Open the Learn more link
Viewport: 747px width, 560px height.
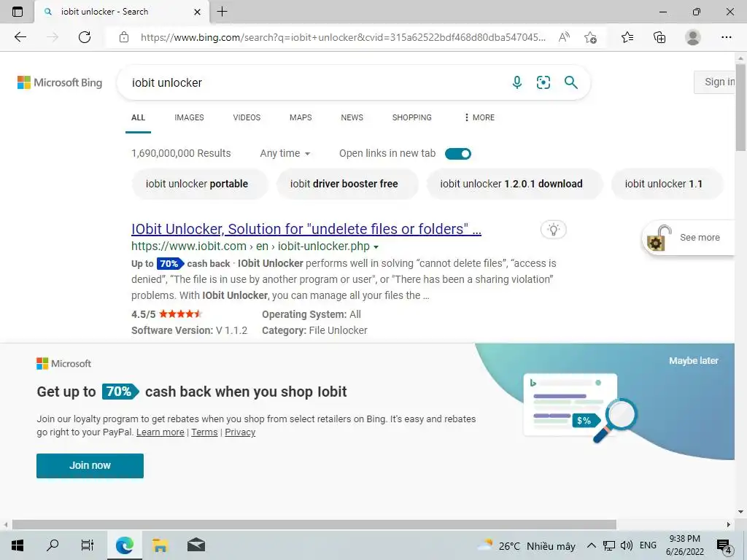coord(160,432)
